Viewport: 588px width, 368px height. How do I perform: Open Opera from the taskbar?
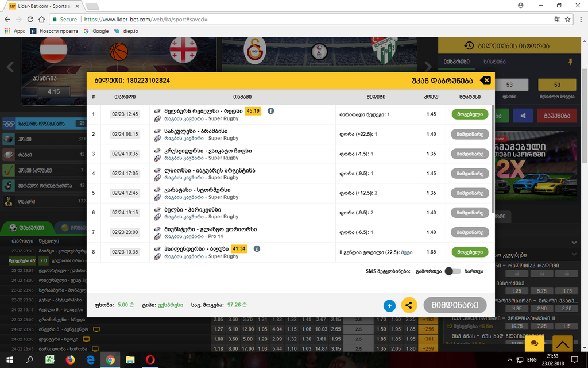[x=150, y=360]
